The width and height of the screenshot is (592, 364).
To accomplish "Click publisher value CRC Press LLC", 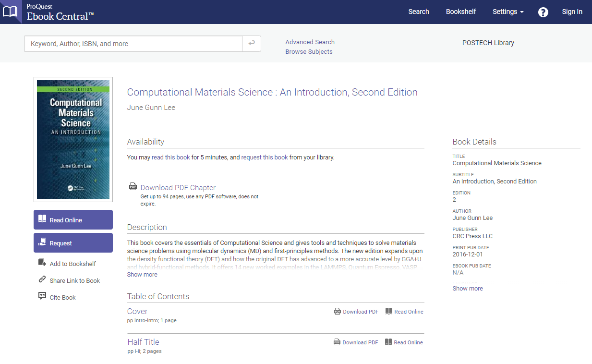I will [472, 236].
